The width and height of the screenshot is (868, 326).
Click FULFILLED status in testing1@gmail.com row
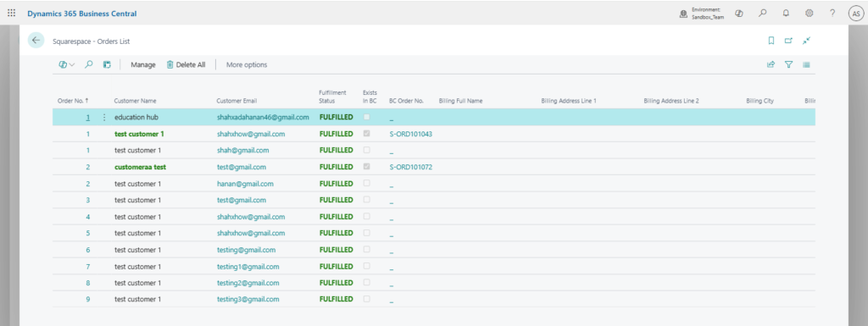pos(336,267)
